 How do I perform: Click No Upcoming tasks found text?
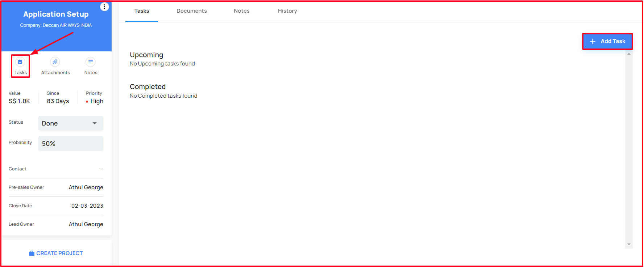(x=162, y=64)
